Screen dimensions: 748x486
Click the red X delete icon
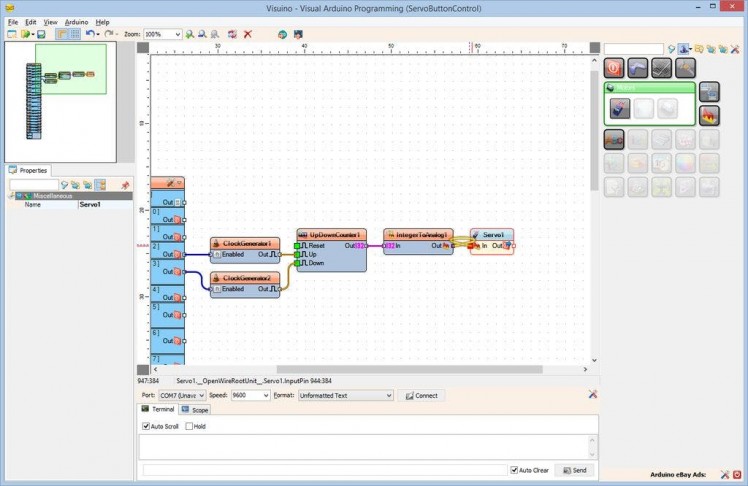pyautogui.click(x=248, y=34)
